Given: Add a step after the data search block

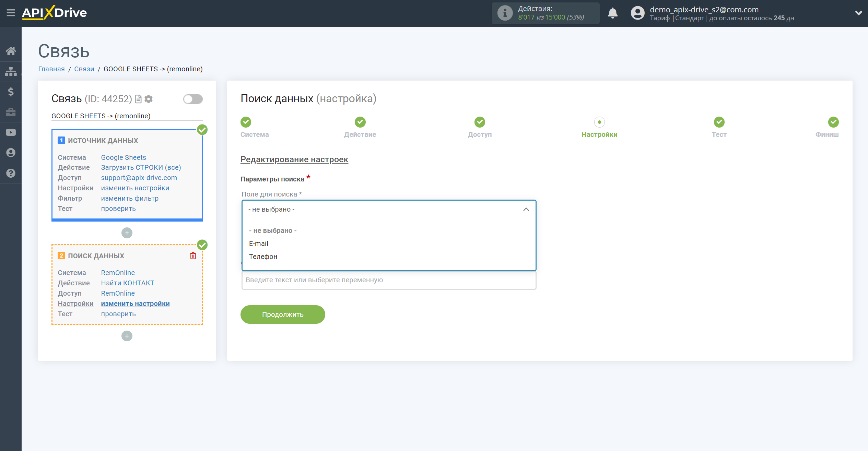Looking at the screenshot, I should (127, 336).
